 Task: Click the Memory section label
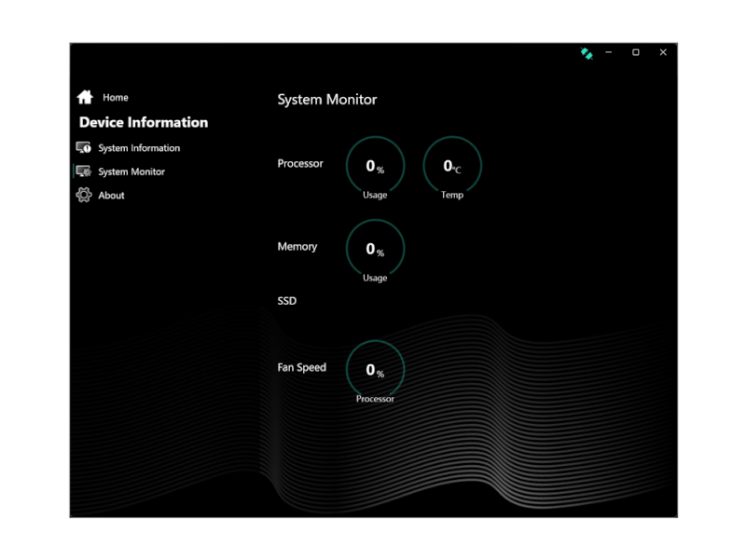(297, 247)
